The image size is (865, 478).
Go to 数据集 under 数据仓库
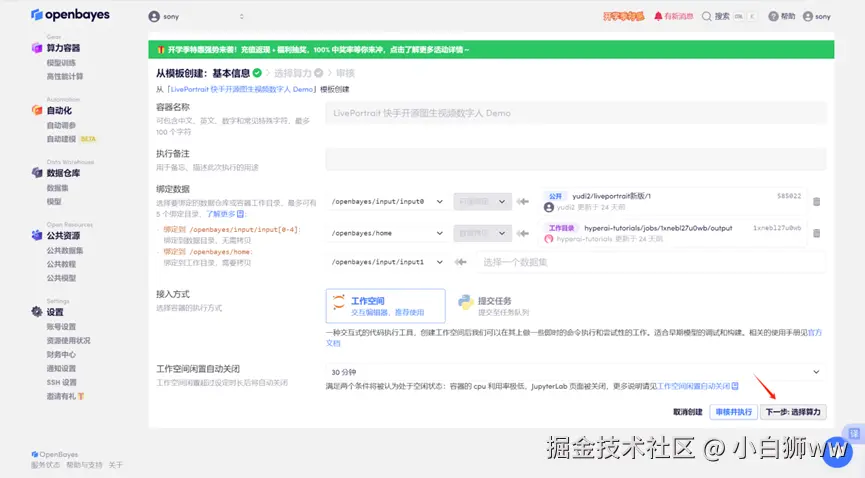[57, 188]
